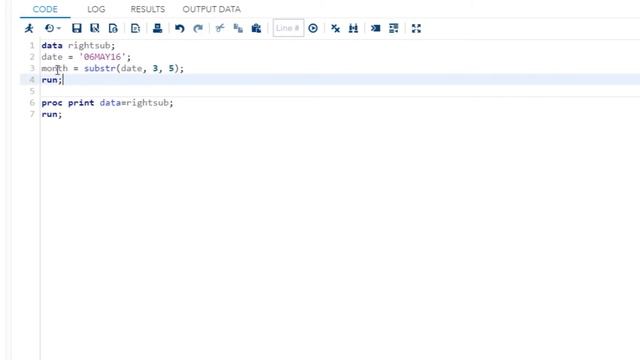Undo the last edit
Screen dimensions: 640x360
click(x=180, y=28)
